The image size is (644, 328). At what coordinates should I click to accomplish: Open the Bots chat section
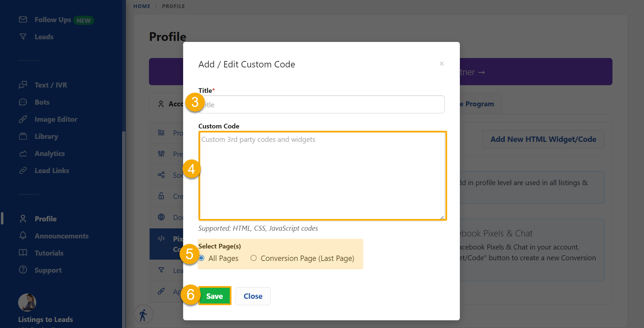click(42, 102)
